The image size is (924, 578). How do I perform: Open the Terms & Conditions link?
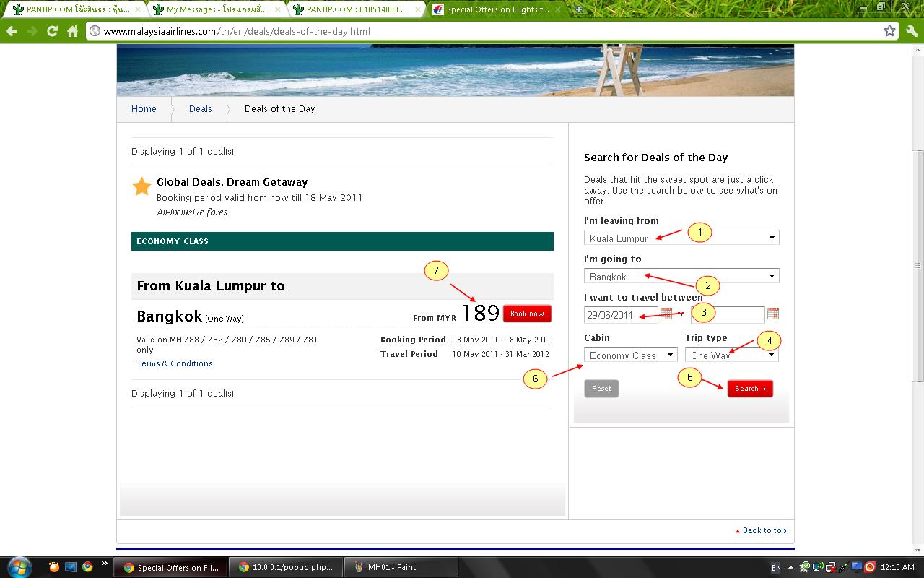pos(175,363)
